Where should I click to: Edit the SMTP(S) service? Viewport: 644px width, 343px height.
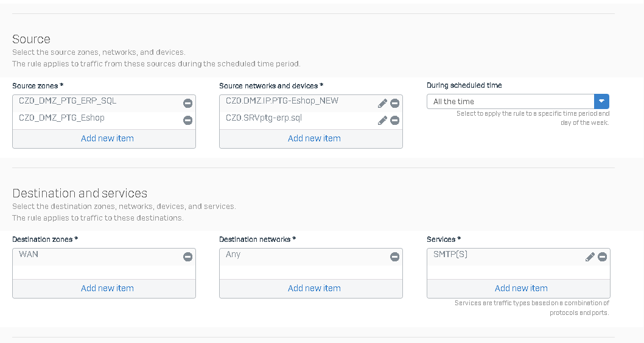point(590,257)
